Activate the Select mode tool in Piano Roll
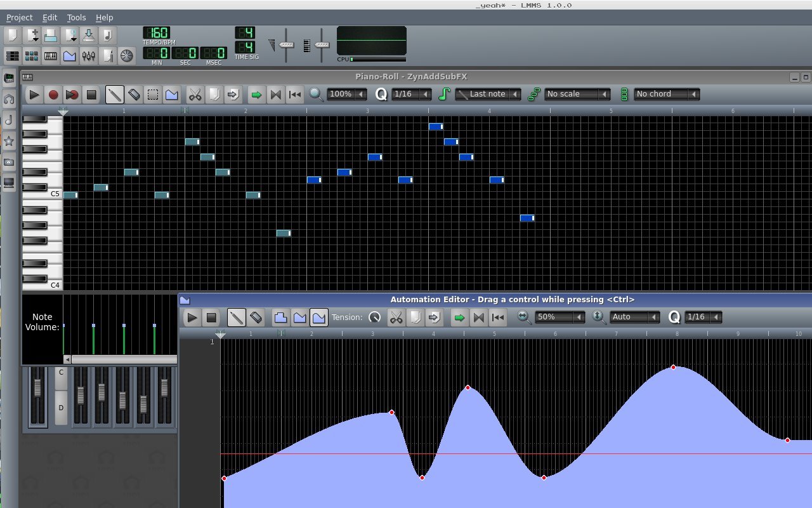This screenshot has width=812, height=508. (x=153, y=94)
